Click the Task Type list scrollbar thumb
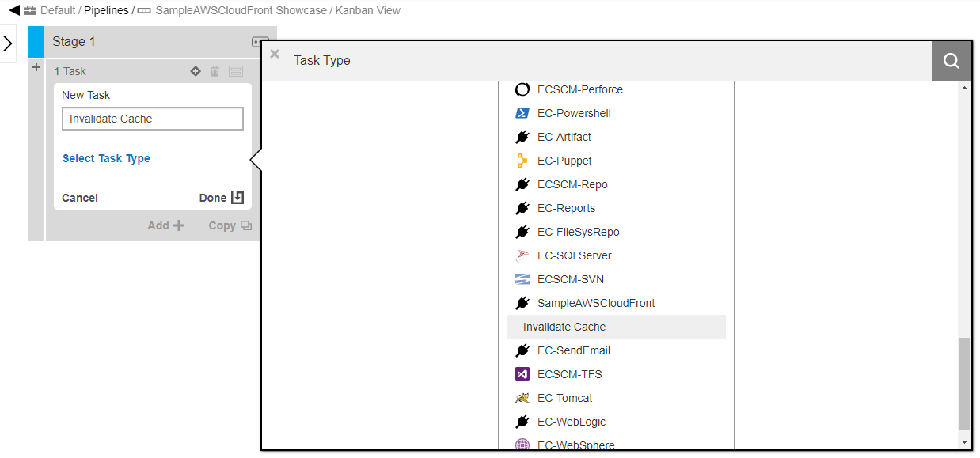980x458 pixels. [x=964, y=384]
